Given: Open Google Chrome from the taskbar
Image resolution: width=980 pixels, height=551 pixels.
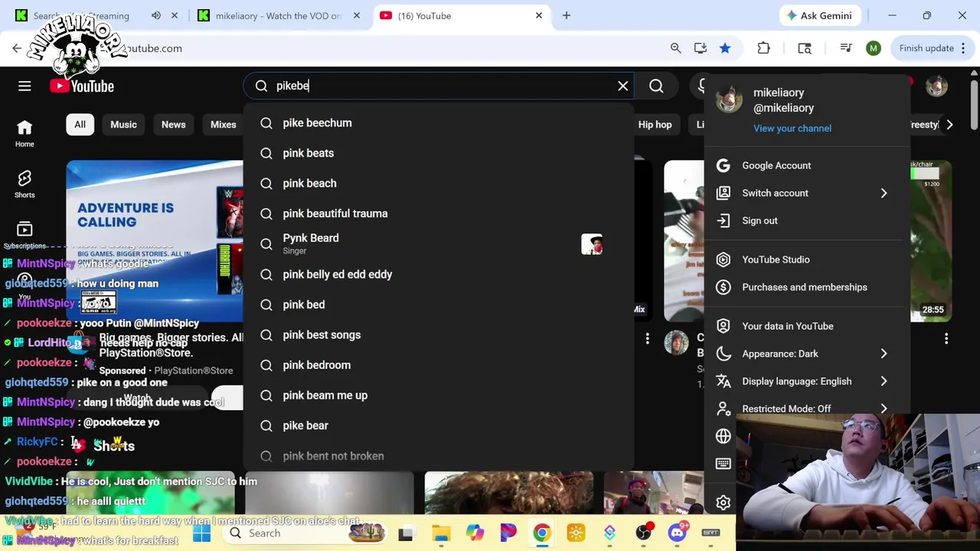Looking at the screenshot, I should pyautogui.click(x=541, y=533).
